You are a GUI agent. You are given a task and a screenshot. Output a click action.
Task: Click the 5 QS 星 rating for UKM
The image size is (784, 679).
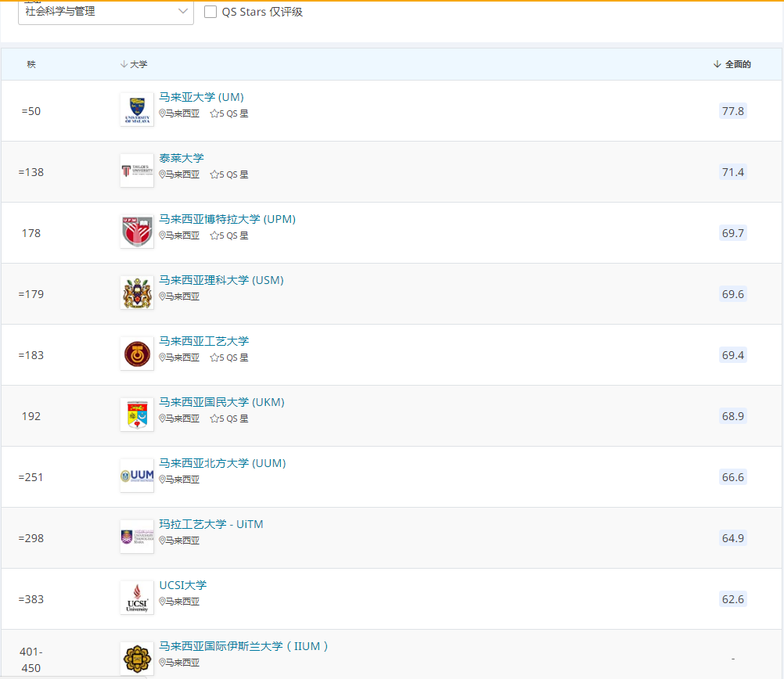coord(229,419)
